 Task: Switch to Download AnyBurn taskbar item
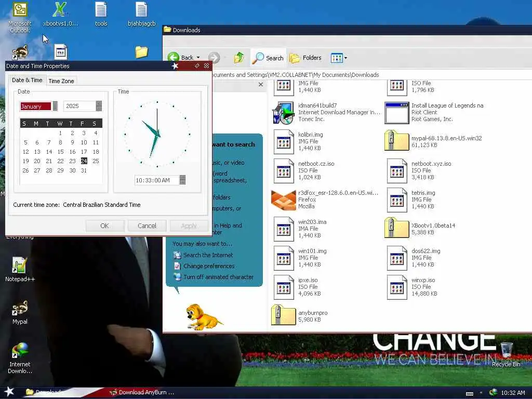[x=142, y=392]
